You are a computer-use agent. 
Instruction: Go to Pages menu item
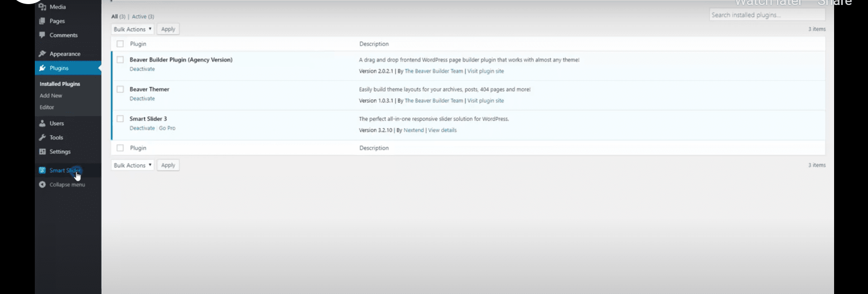[x=57, y=21]
